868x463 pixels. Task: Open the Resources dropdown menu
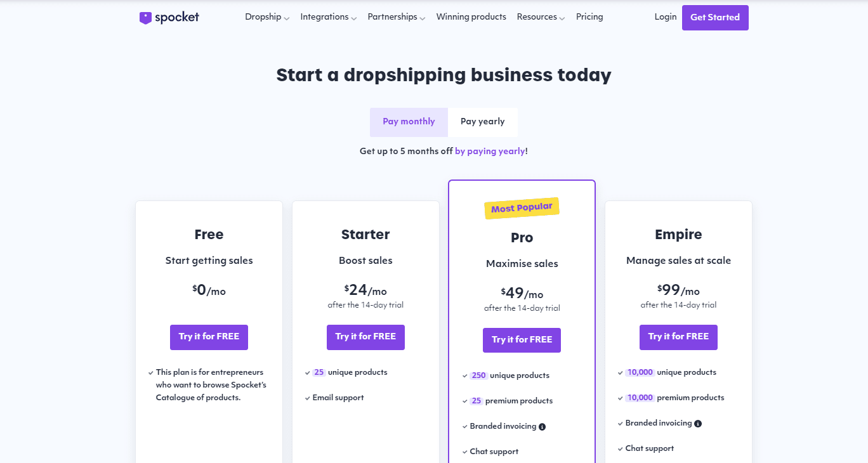click(541, 17)
